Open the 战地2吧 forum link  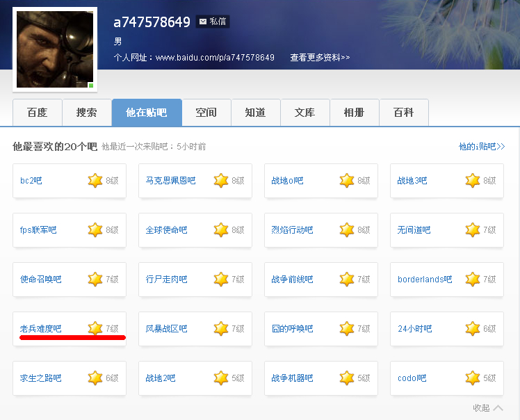coord(161,378)
